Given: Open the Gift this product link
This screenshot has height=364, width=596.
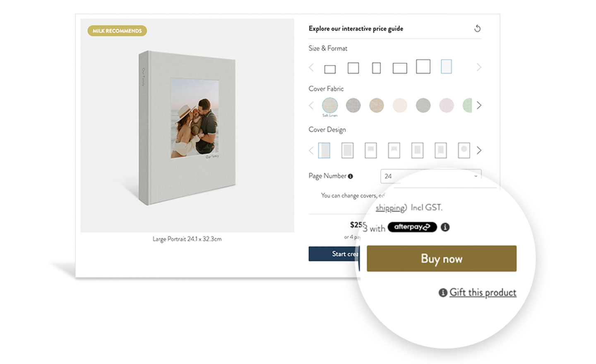Looking at the screenshot, I should pyautogui.click(x=483, y=292).
